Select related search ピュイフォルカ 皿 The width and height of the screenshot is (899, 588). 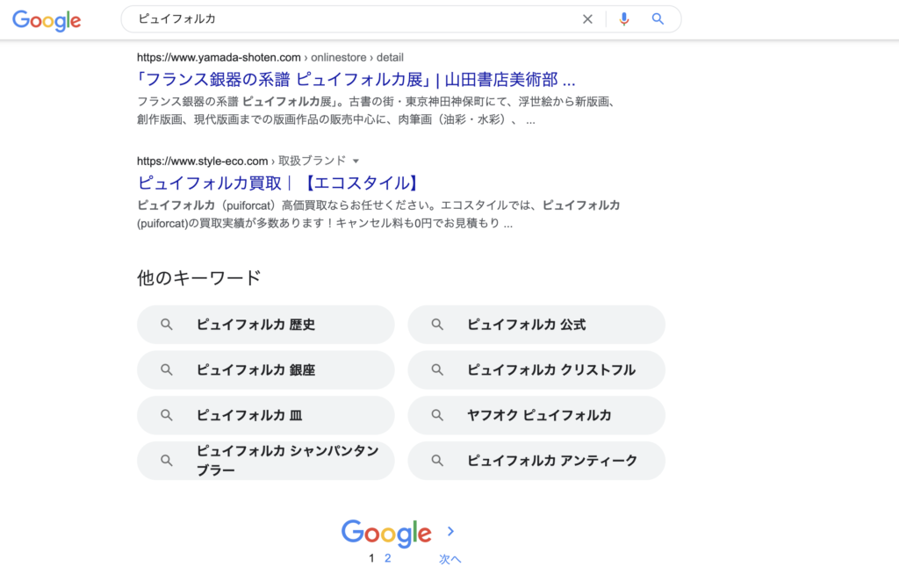tap(249, 415)
